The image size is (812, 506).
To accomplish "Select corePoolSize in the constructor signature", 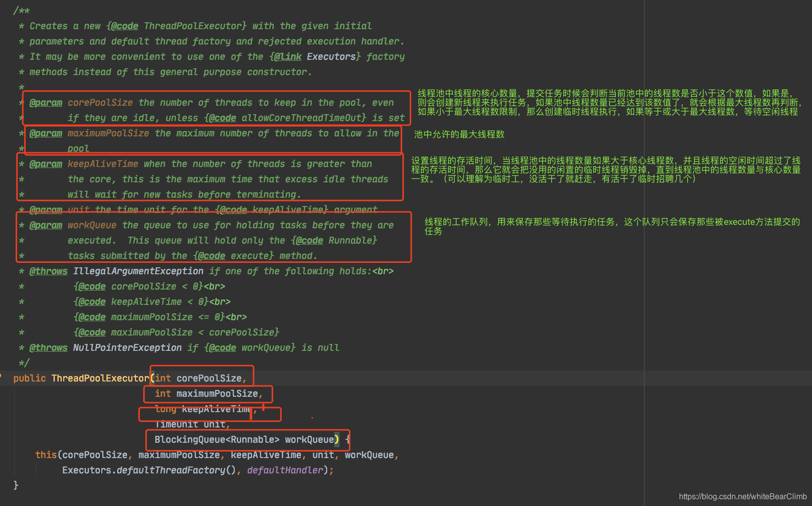I will [209, 378].
